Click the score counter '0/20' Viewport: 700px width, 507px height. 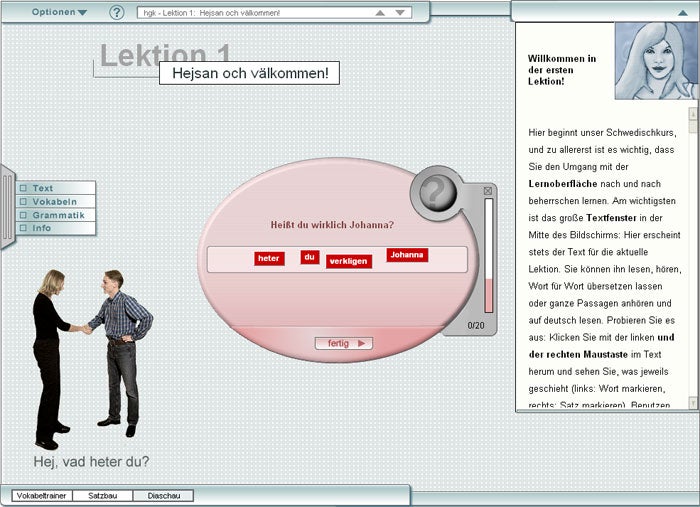click(x=476, y=326)
